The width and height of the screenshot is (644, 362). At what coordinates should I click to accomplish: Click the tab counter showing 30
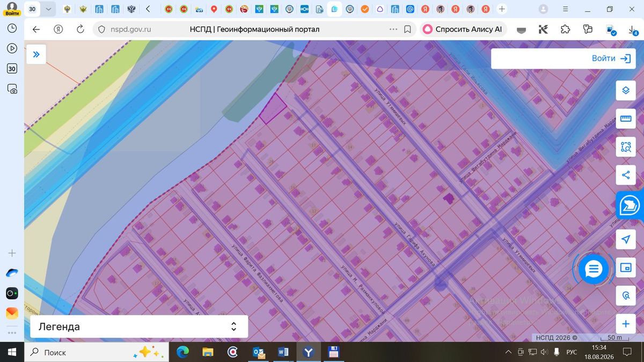pos(33,9)
